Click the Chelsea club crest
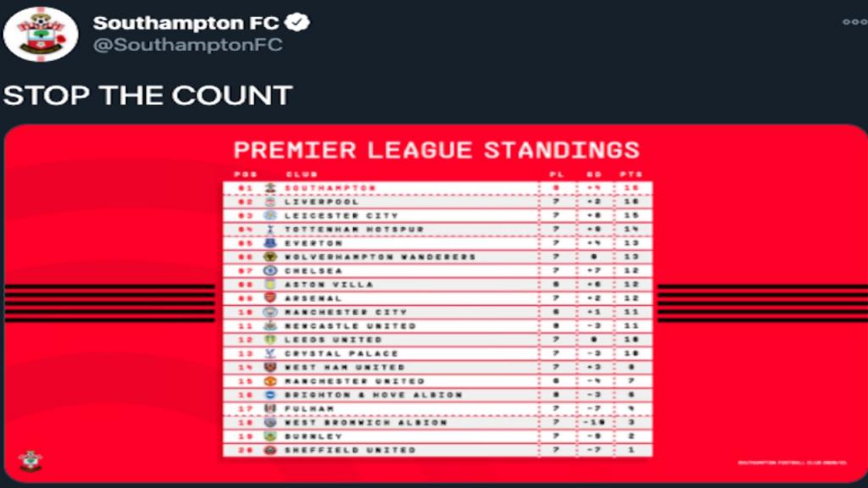 [x=270, y=270]
